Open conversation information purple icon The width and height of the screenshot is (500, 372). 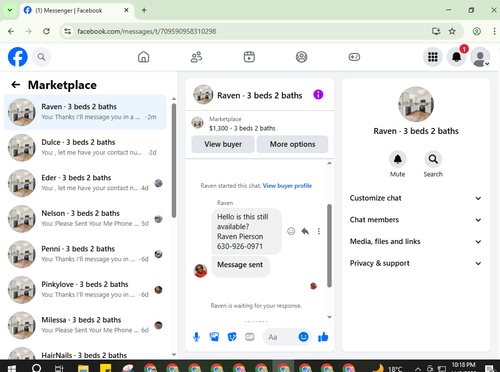[x=318, y=95]
